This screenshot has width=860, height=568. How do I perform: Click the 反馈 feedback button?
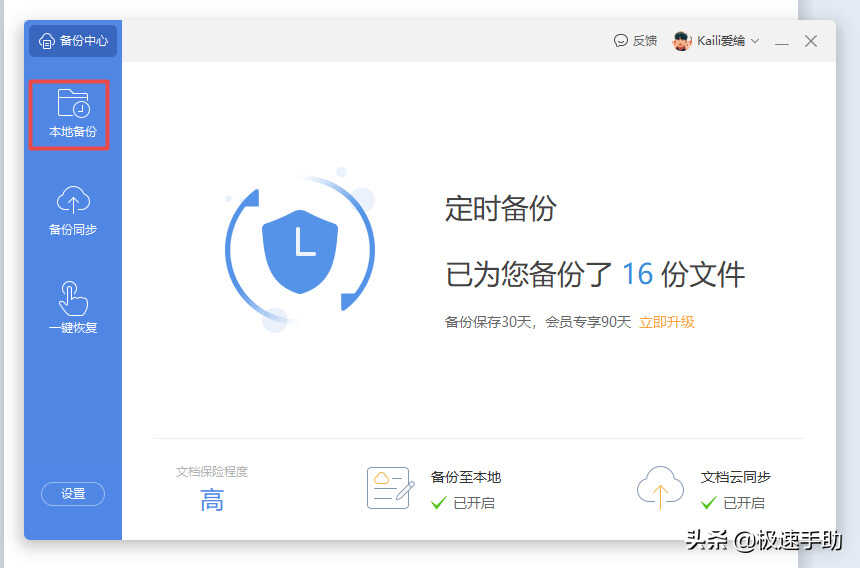coord(635,41)
